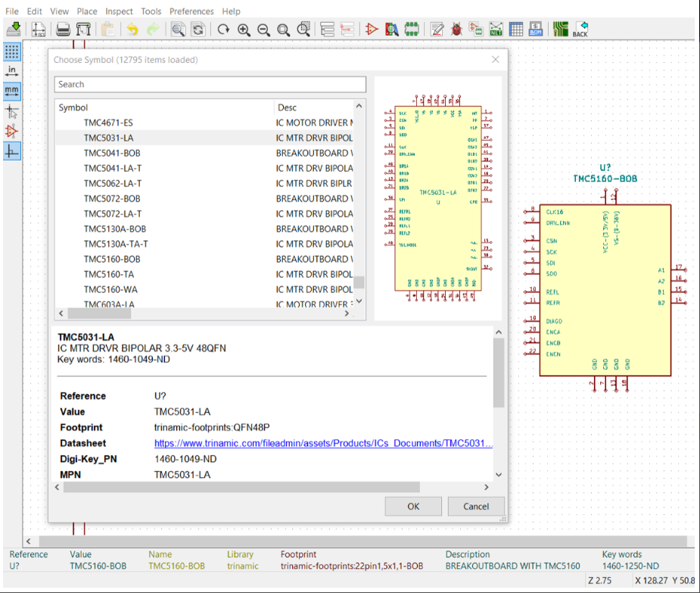Close the Choose Symbol dialog
The image size is (700, 593).
click(x=496, y=59)
